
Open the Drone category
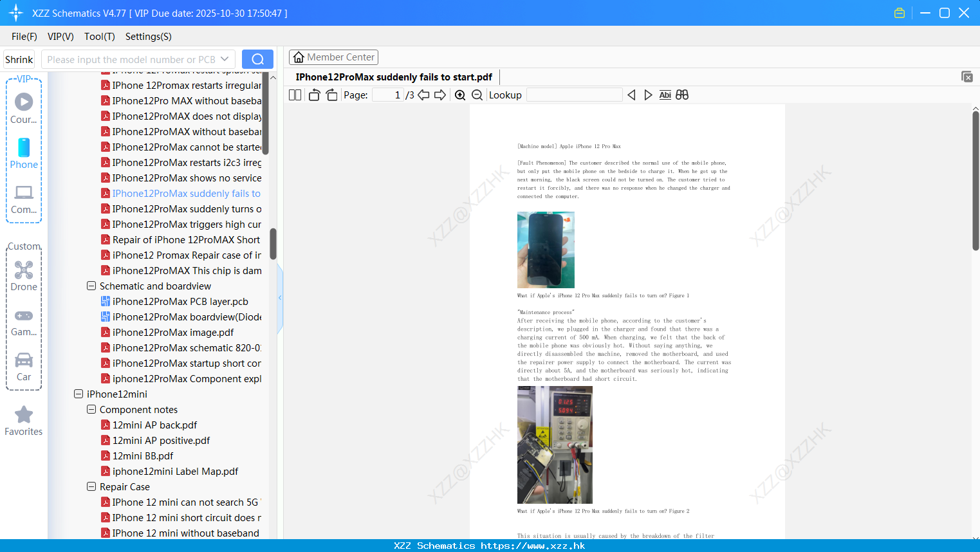point(24,276)
